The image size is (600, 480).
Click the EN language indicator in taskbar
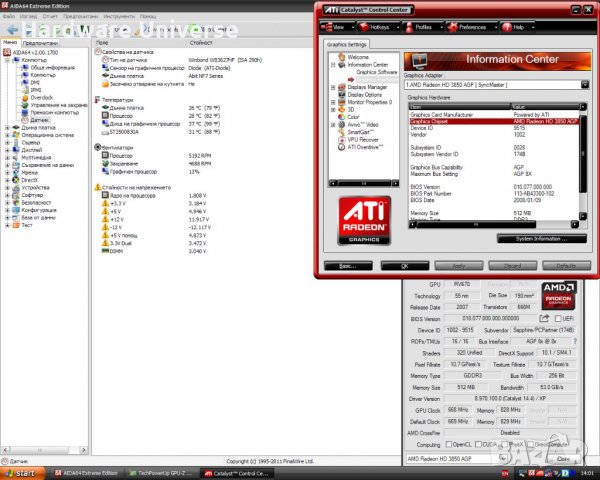(505, 473)
